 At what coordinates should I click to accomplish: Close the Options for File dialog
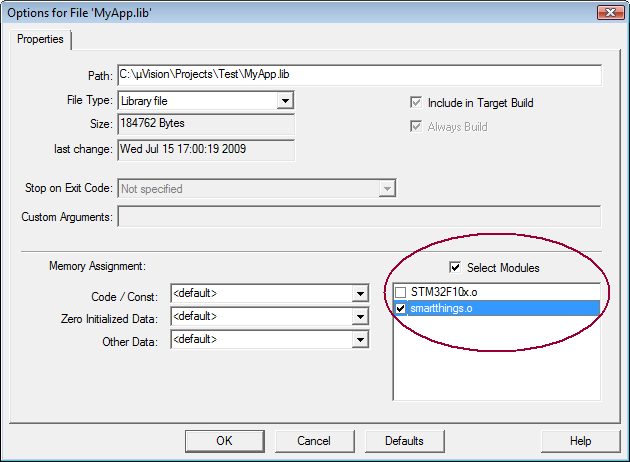(605, 13)
